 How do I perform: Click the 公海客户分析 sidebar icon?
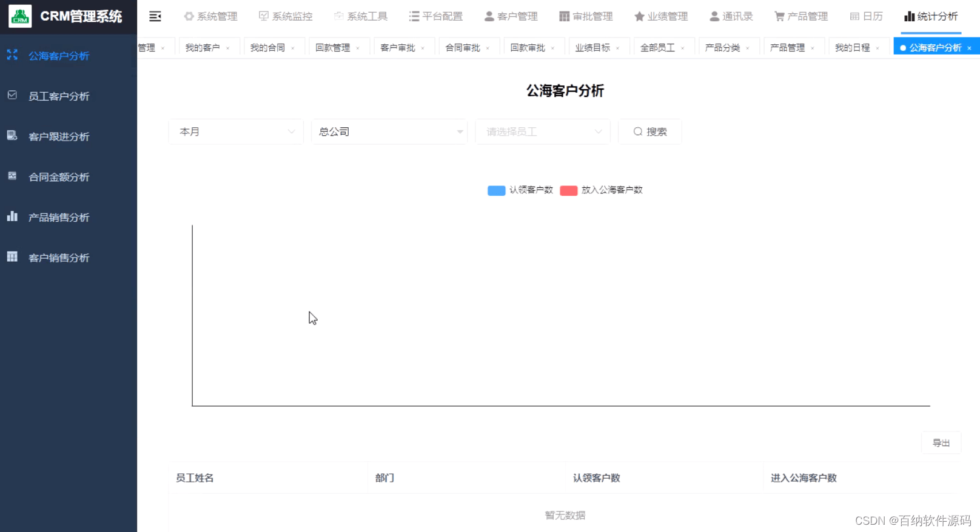point(12,55)
